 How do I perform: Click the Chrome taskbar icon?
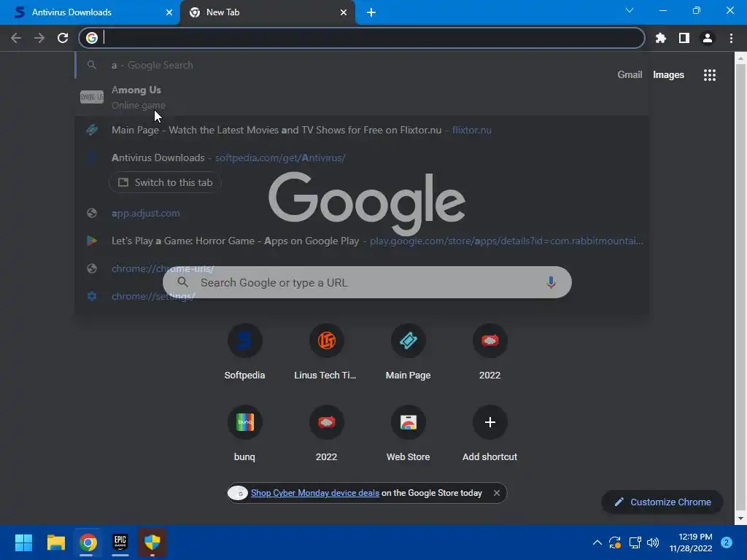pyautogui.click(x=88, y=542)
